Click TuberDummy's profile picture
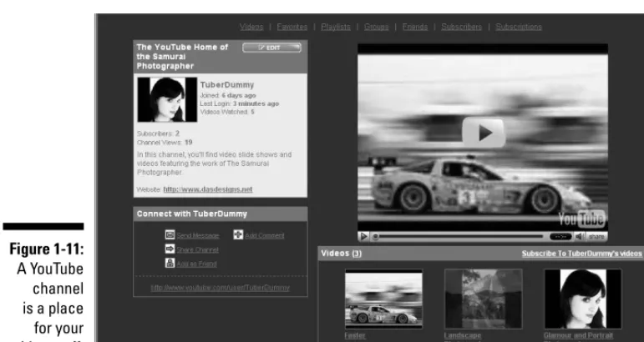This screenshot has width=644, height=342. click(167, 99)
